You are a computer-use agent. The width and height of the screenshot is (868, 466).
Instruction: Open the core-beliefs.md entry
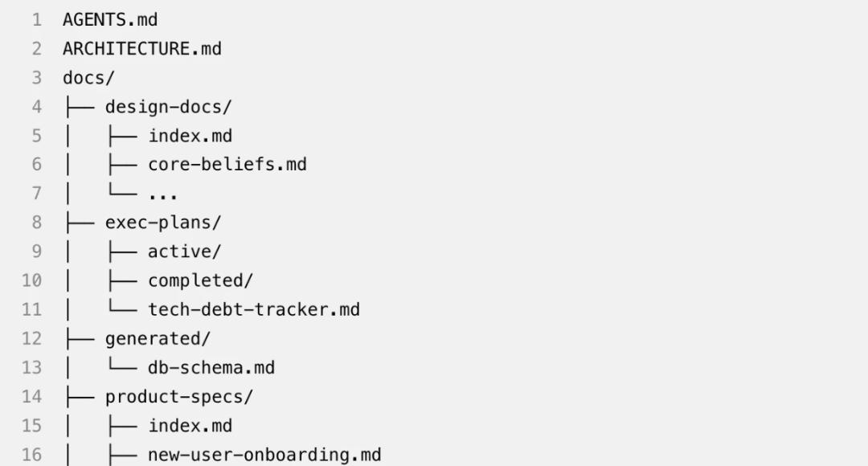point(227,165)
